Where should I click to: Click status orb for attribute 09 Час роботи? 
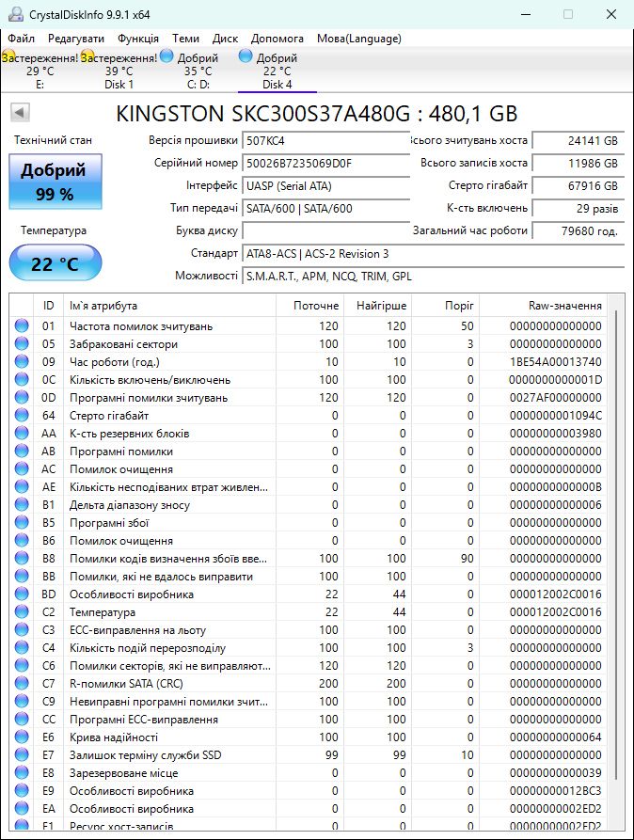pos(22,361)
